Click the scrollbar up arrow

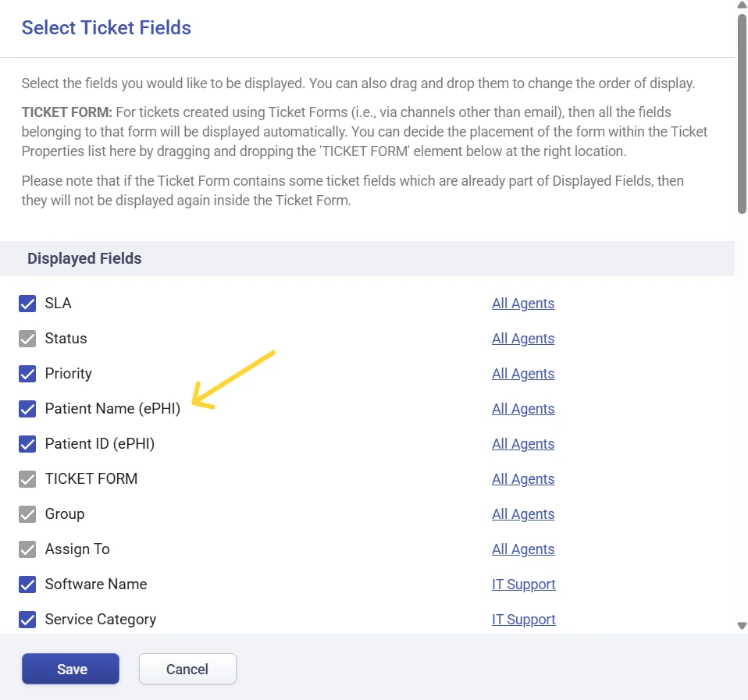click(x=742, y=5)
